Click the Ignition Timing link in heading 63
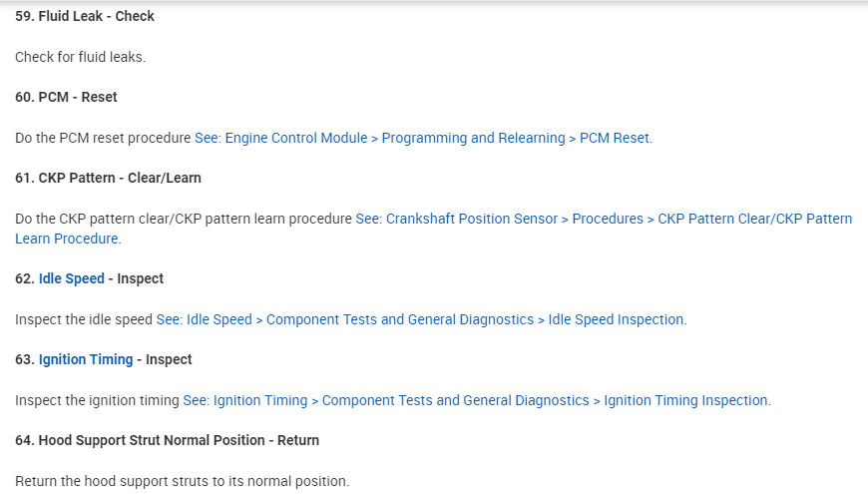This screenshot has height=494, width=868. tap(86, 359)
